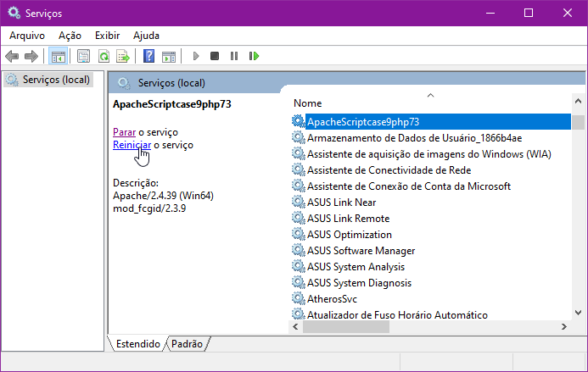This screenshot has width=588, height=372.
Task: Refresh the services list via toolbar icon
Action: (104, 56)
